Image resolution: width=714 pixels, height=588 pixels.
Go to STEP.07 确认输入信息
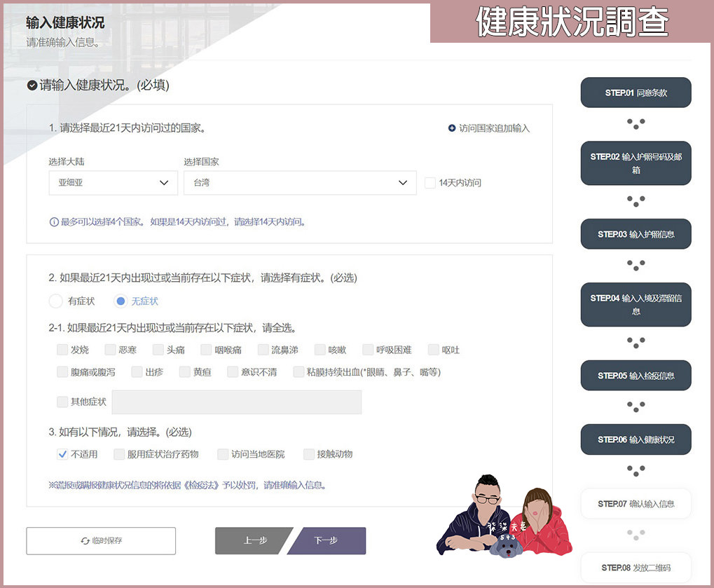click(636, 504)
